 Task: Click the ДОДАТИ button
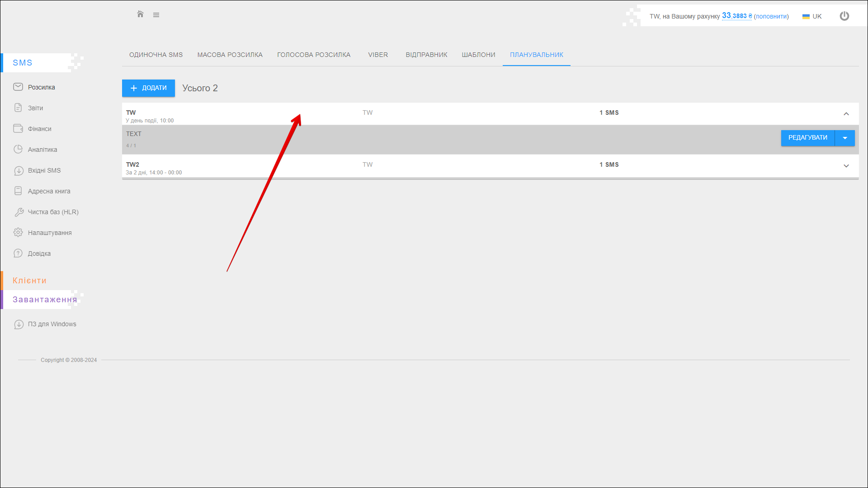tap(148, 88)
